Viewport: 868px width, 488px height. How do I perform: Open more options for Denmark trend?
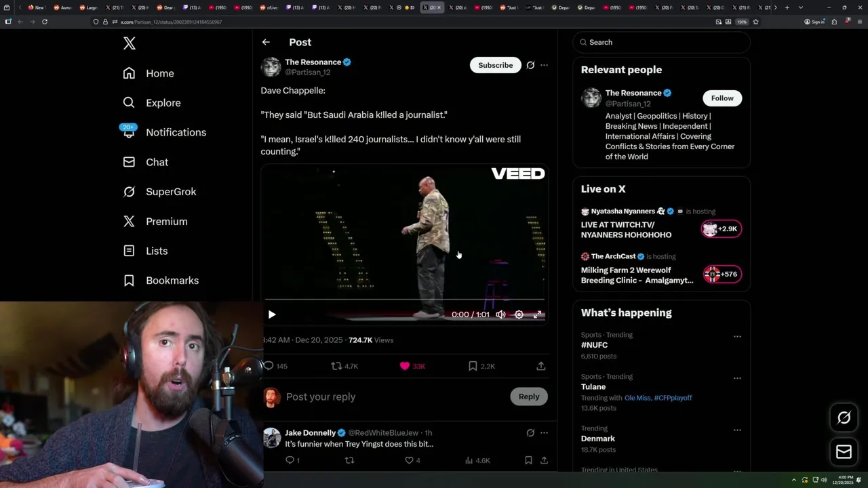(737, 430)
